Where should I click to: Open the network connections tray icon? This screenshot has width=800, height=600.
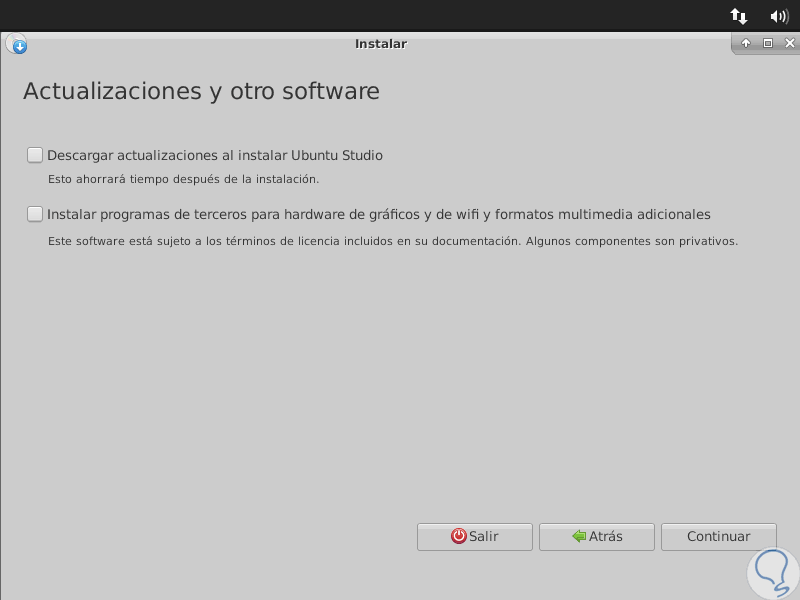click(738, 16)
